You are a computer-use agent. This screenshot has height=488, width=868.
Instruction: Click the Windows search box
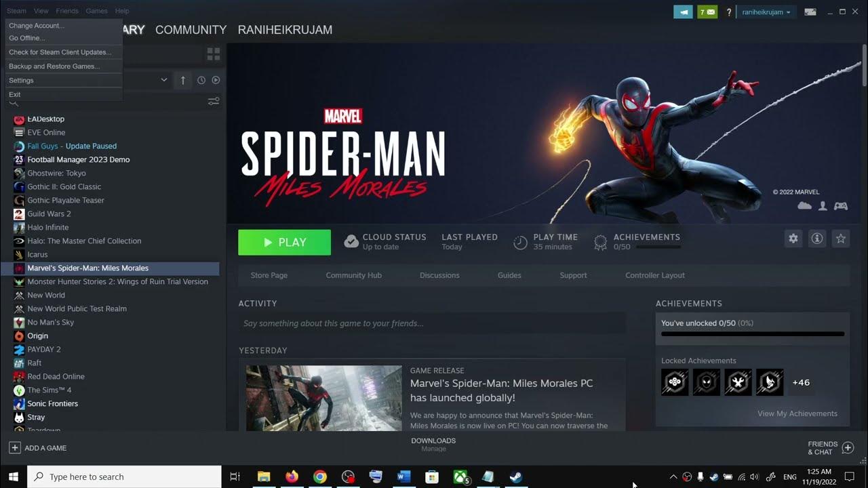(x=125, y=476)
